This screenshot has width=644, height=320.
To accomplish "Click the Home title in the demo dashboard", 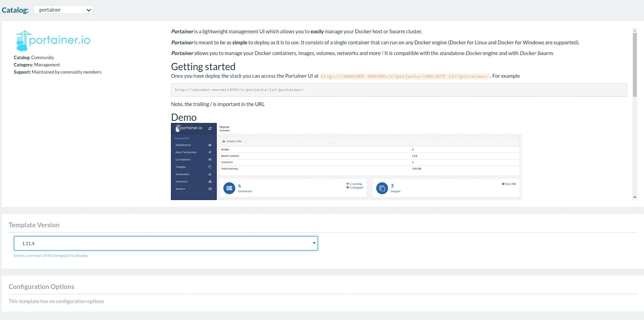I will 224,127.
